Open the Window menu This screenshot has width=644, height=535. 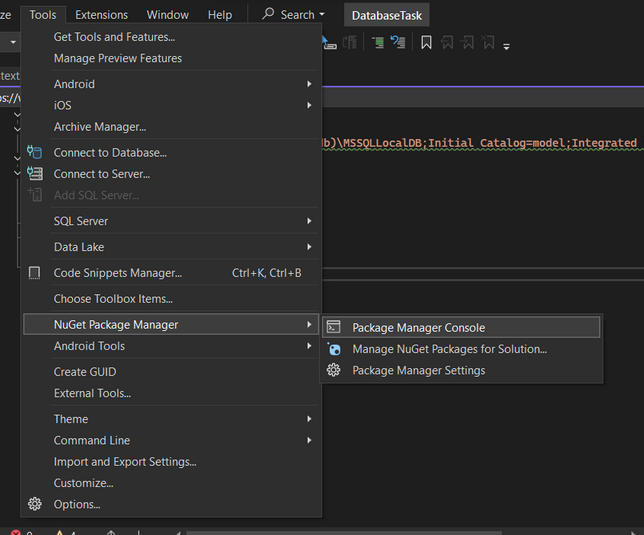click(167, 15)
